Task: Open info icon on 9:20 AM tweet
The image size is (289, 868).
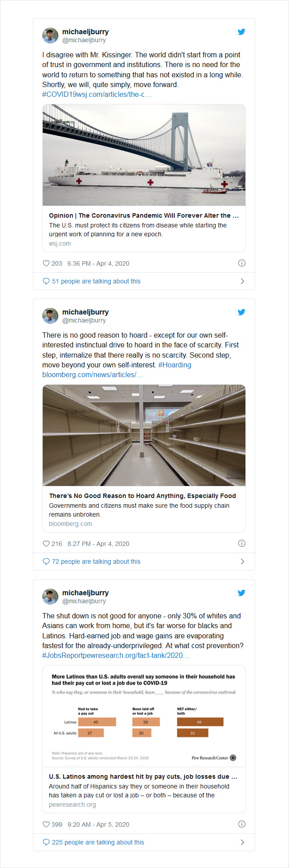Action: 242,824
